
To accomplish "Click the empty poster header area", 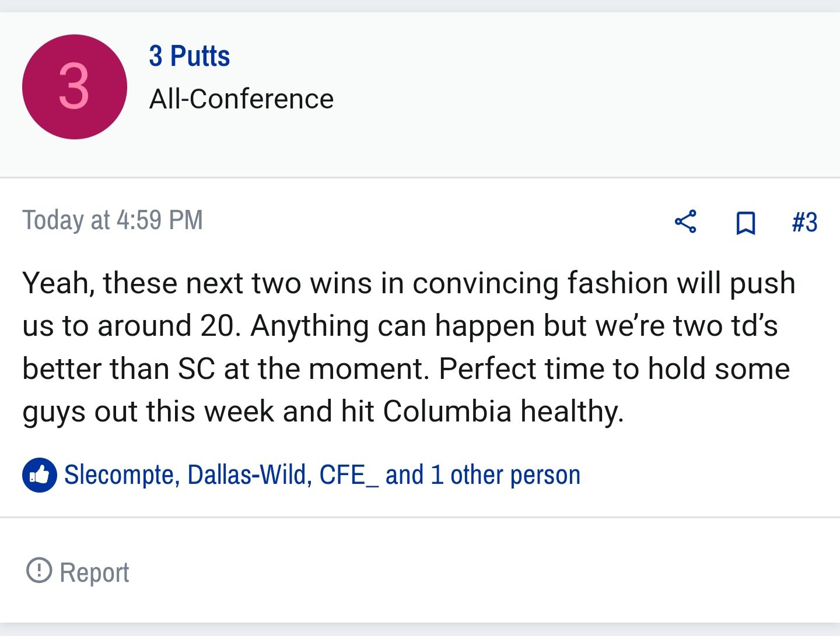I will (583, 87).
